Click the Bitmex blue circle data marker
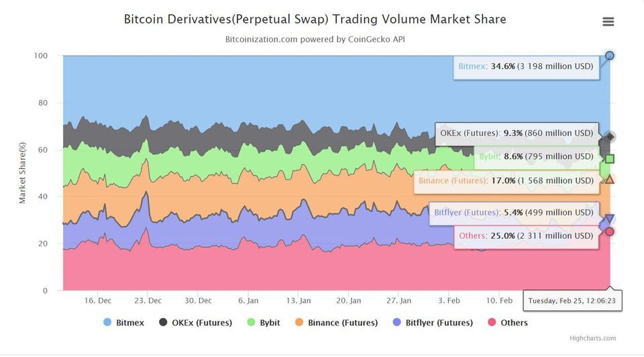644x357 pixels. 610,56
